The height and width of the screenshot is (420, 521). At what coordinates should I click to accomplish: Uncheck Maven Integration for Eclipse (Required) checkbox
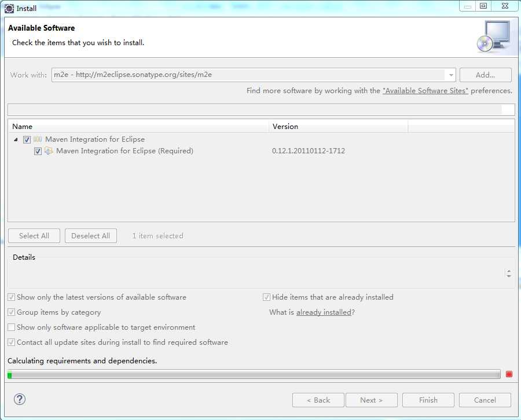coord(38,151)
